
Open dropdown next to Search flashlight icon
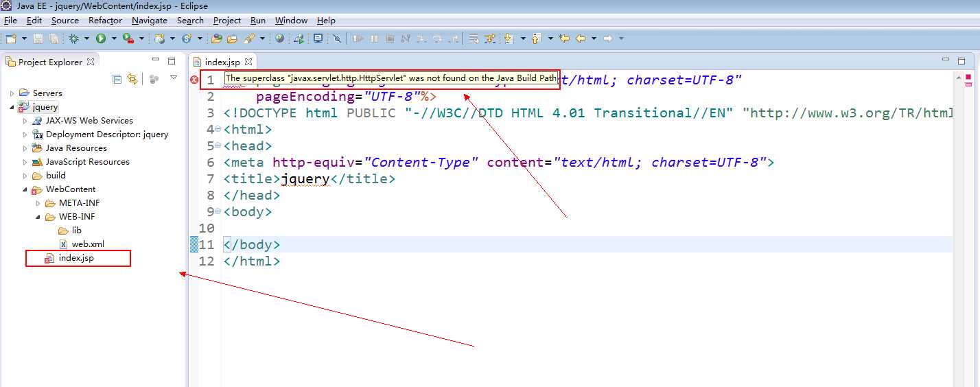(x=262, y=38)
